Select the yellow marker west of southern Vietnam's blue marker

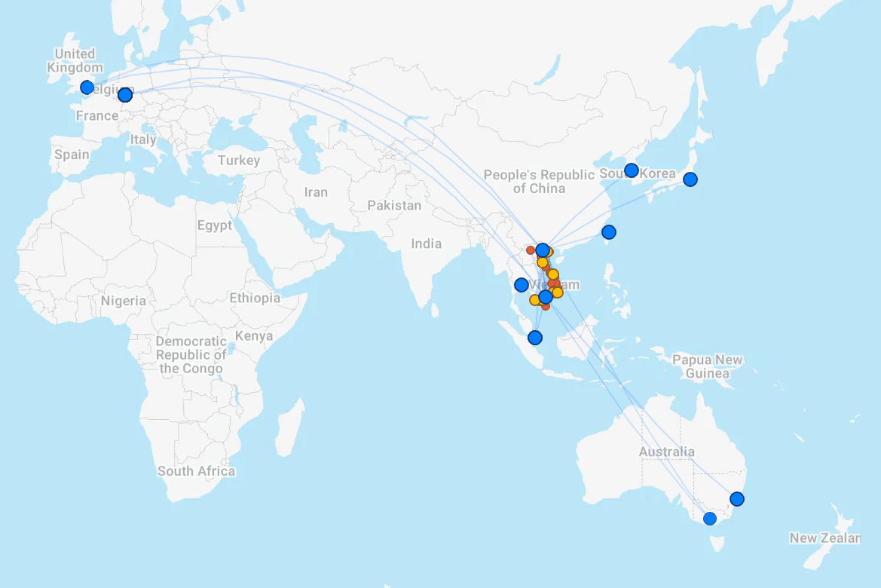[534, 300]
